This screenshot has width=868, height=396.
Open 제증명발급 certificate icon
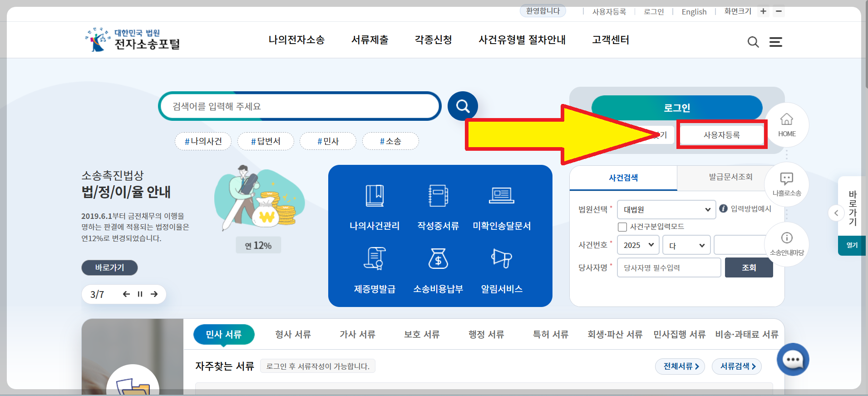[x=375, y=258]
